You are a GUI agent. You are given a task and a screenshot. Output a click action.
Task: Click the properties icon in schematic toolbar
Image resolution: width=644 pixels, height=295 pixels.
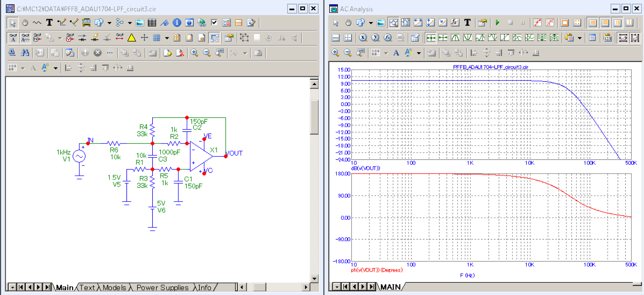(229, 38)
